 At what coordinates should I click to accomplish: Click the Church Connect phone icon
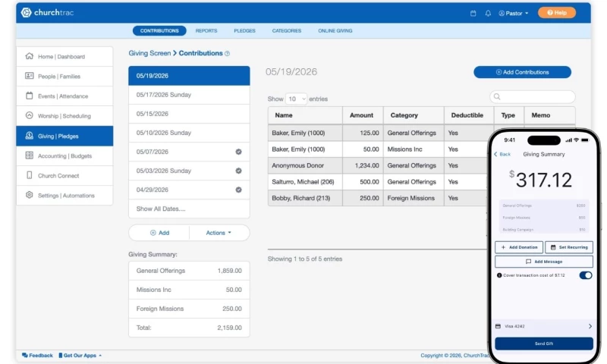[29, 175]
